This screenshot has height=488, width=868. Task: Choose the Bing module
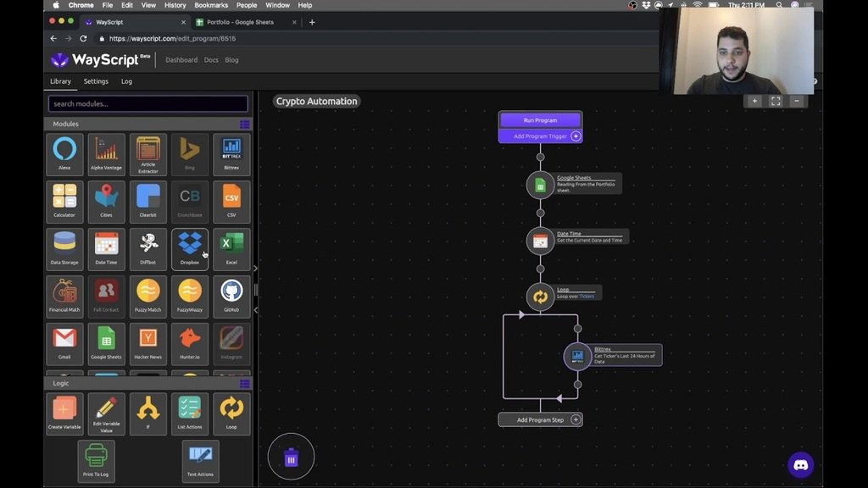point(190,154)
